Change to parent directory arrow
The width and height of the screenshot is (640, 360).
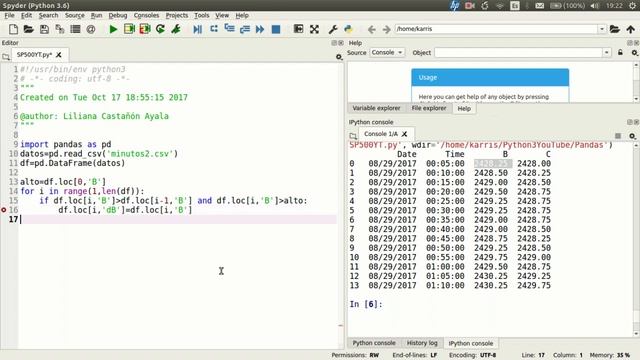pyautogui.click(x=630, y=29)
